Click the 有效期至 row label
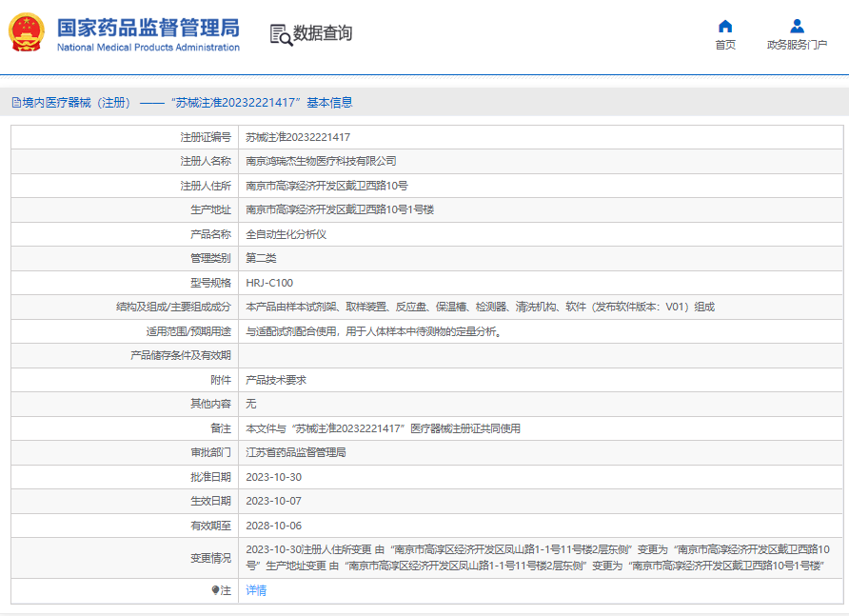849x616 pixels. click(x=210, y=526)
